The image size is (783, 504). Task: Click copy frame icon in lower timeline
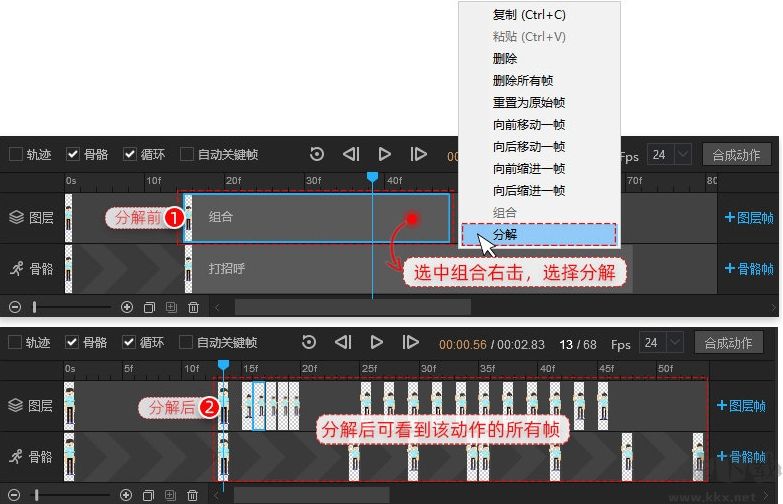[x=148, y=495]
